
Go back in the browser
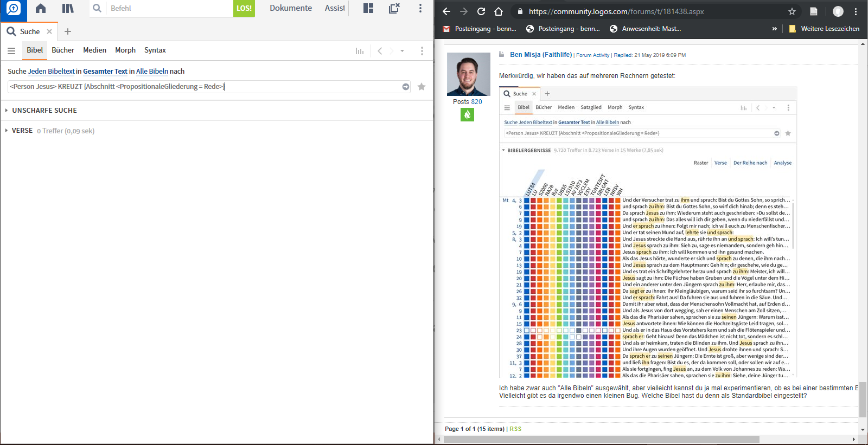click(x=446, y=11)
